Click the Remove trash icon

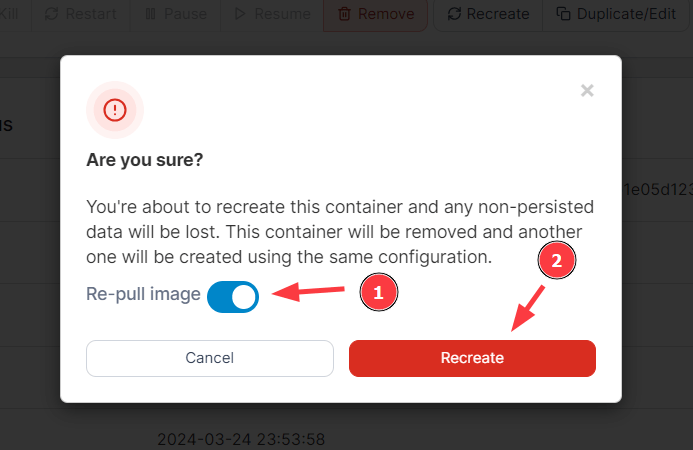(x=344, y=14)
